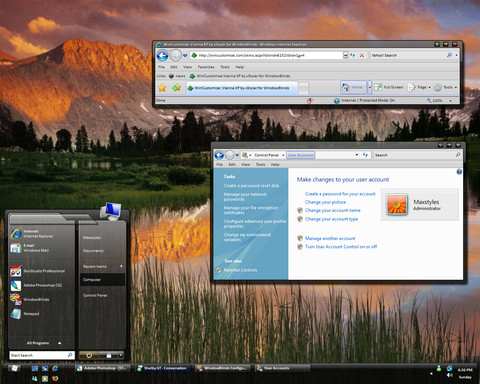This screenshot has height=384, width=480.
Task: Click the Yahoo search magnifier icon
Action: pos(449,55)
